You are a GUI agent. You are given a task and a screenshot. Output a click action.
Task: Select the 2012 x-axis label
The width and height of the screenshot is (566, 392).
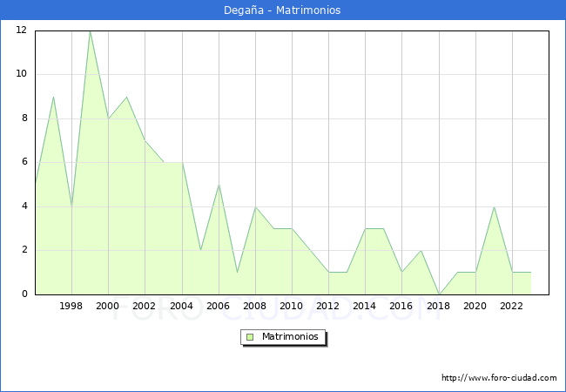point(328,307)
